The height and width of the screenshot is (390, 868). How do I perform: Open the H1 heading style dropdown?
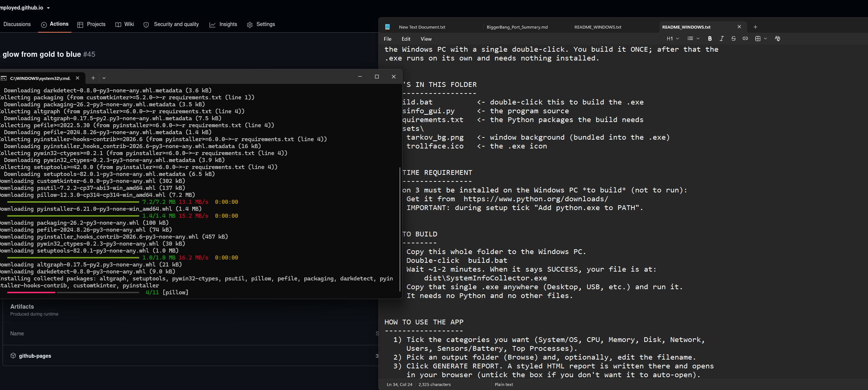pos(673,38)
